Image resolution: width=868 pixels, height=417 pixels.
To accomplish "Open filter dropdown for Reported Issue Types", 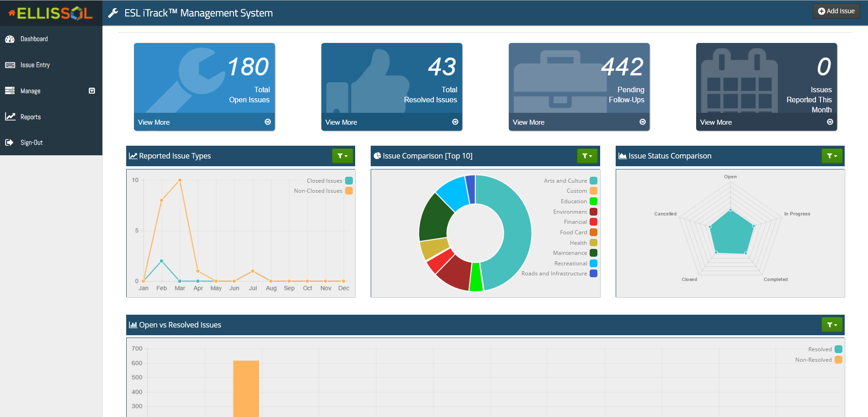I will point(342,156).
